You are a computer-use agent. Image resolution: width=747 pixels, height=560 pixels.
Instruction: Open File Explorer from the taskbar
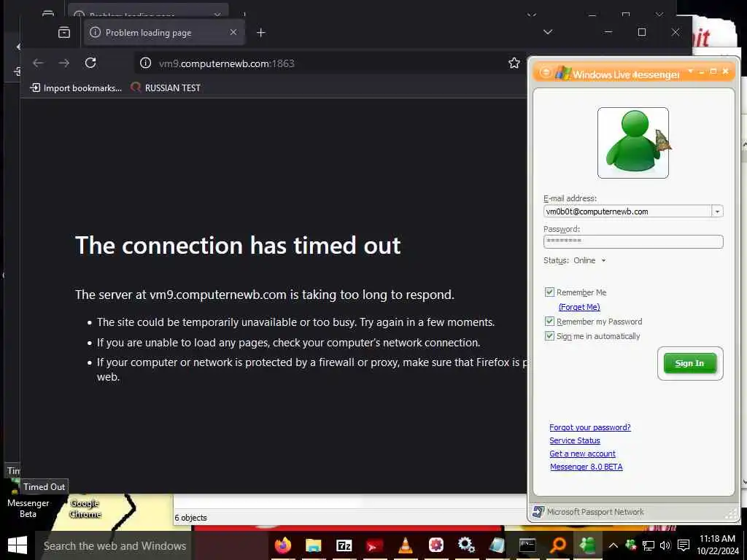313,545
